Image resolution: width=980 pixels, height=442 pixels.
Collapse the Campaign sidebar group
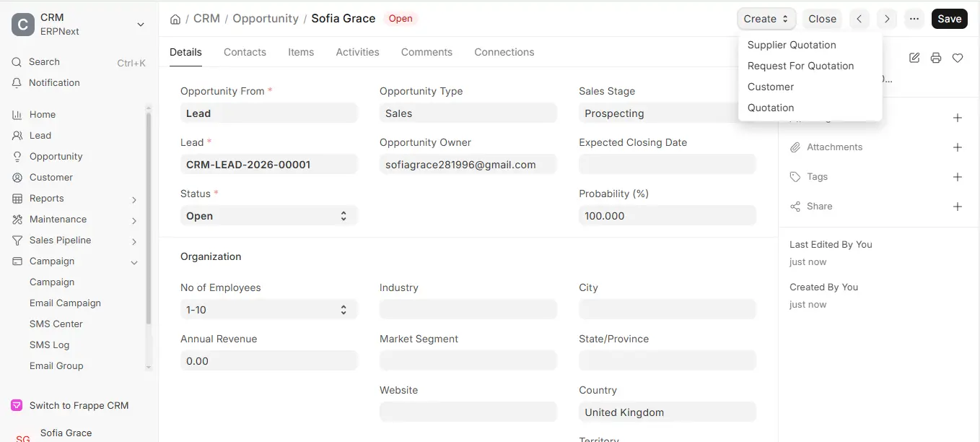[134, 262]
